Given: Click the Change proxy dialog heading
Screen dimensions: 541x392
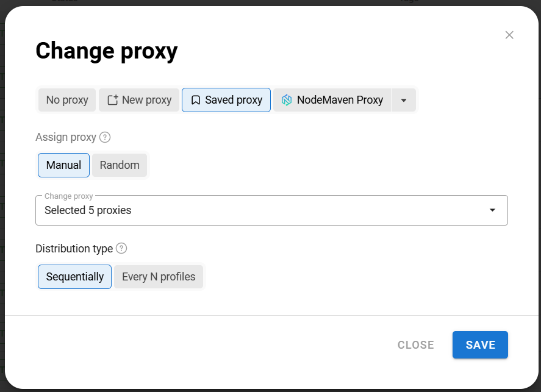Looking at the screenshot, I should [x=106, y=51].
